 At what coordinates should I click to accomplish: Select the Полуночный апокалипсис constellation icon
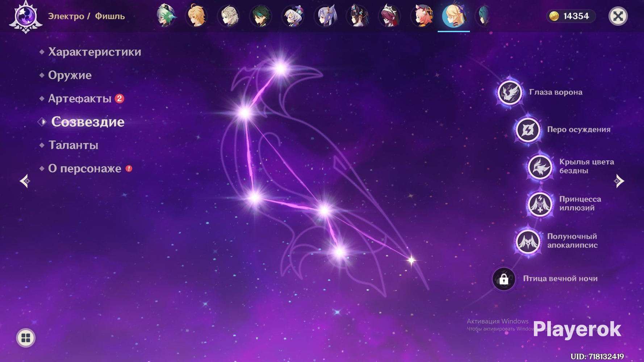528,241
